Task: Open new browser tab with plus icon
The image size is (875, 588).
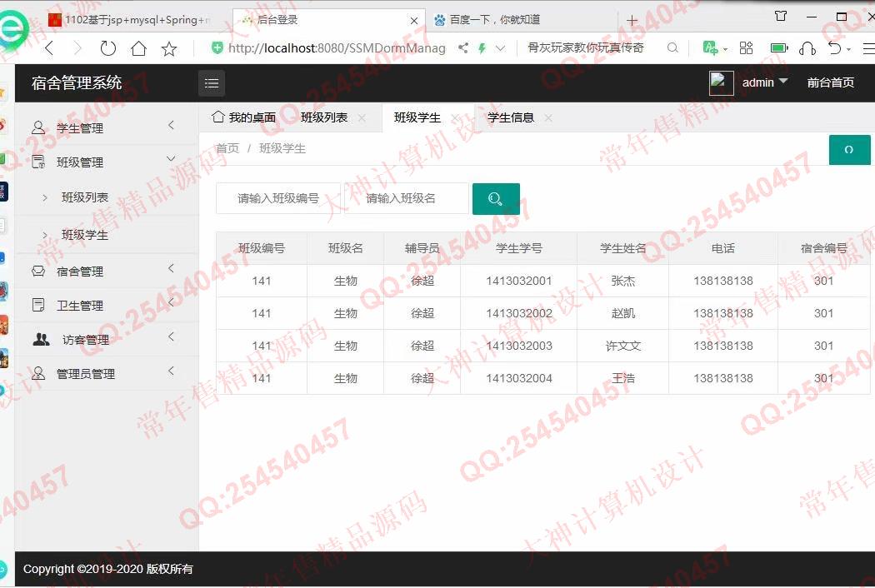Action: [632, 20]
